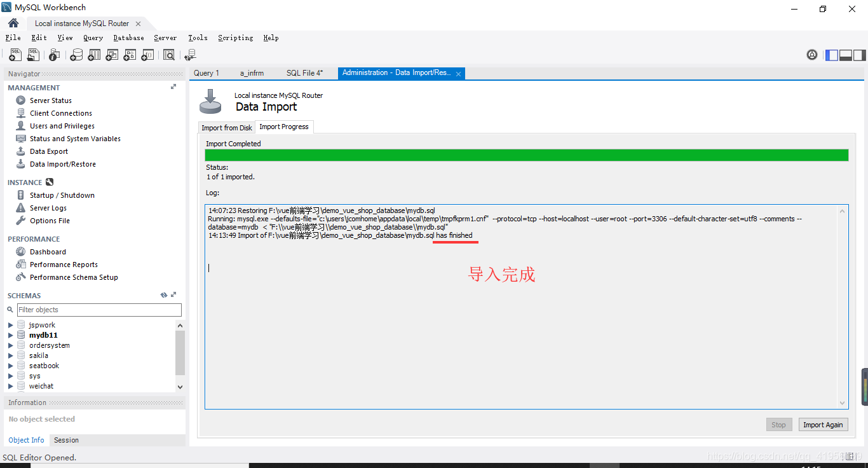Click the Data Export icon
The width and height of the screenshot is (868, 468).
(x=20, y=151)
